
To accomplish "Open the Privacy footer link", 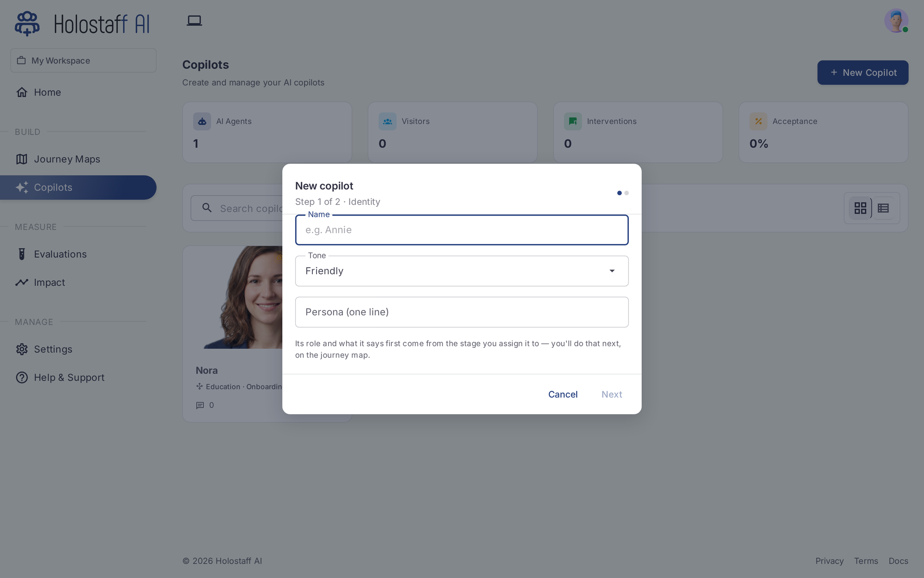I will (x=829, y=561).
